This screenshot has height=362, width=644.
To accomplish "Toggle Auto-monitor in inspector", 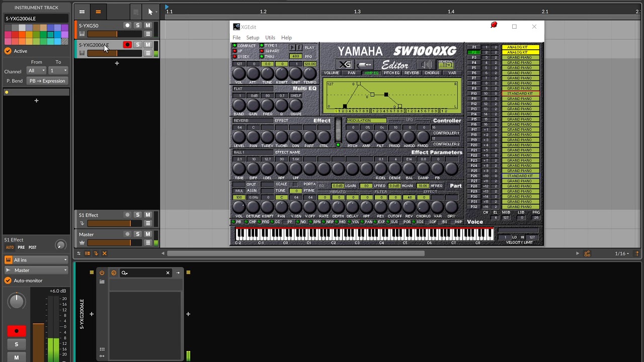I will tap(8, 281).
